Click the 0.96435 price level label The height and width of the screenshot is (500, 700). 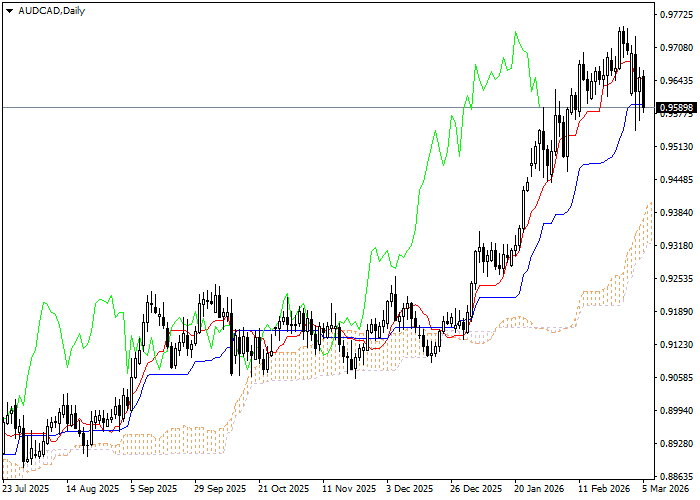point(676,81)
